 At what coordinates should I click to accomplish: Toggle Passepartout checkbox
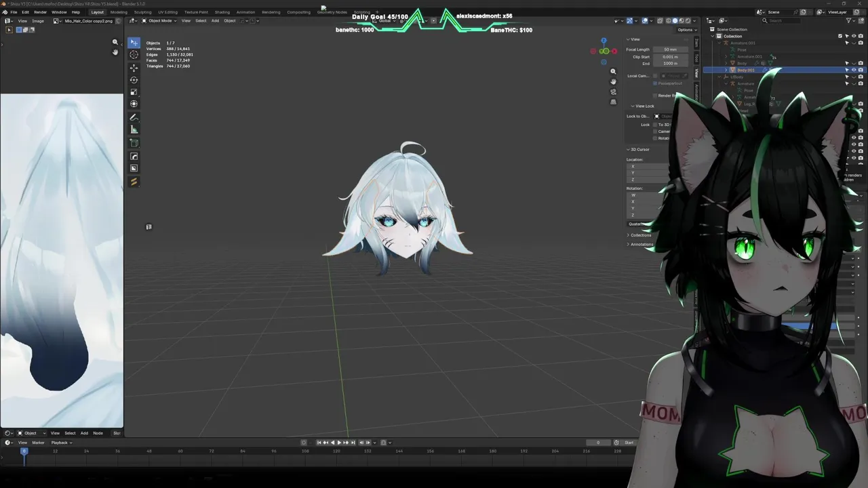(x=656, y=83)
